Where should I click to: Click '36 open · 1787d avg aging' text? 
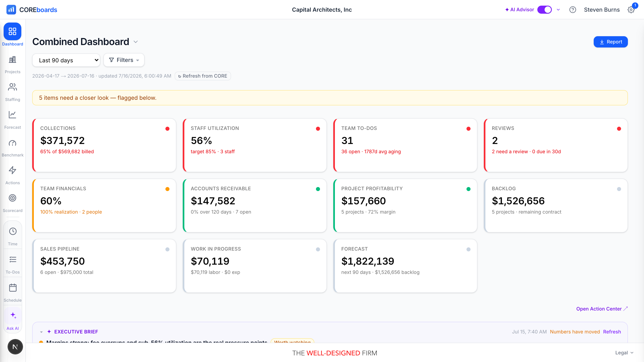[371, 152]
